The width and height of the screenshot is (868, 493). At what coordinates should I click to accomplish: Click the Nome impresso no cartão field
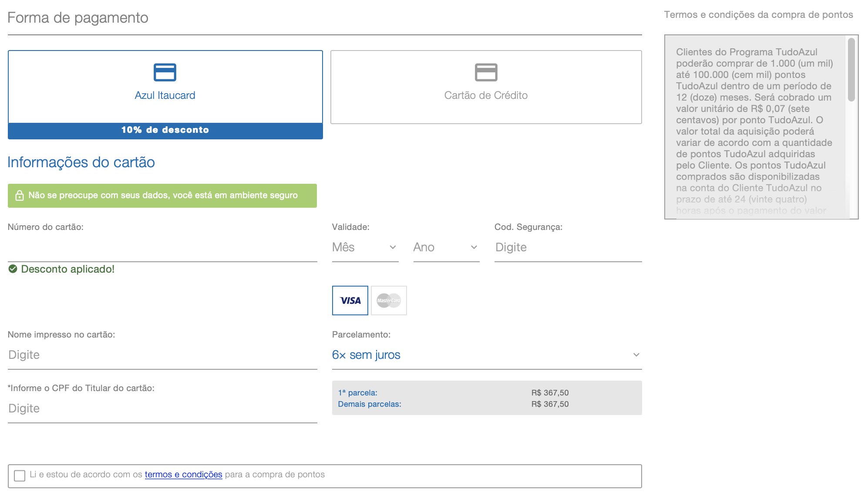(x=162, y=355)
